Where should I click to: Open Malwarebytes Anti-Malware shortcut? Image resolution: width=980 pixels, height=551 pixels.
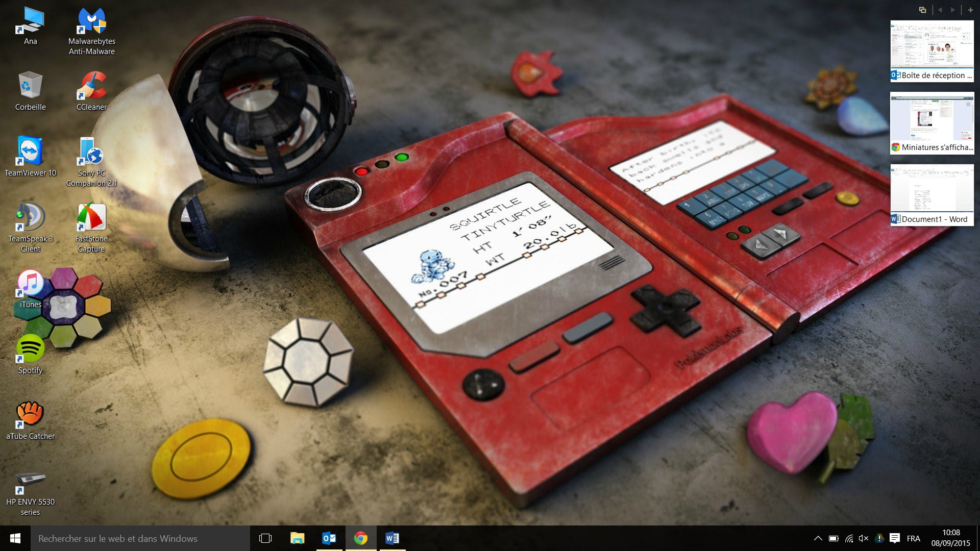(92, 31)
